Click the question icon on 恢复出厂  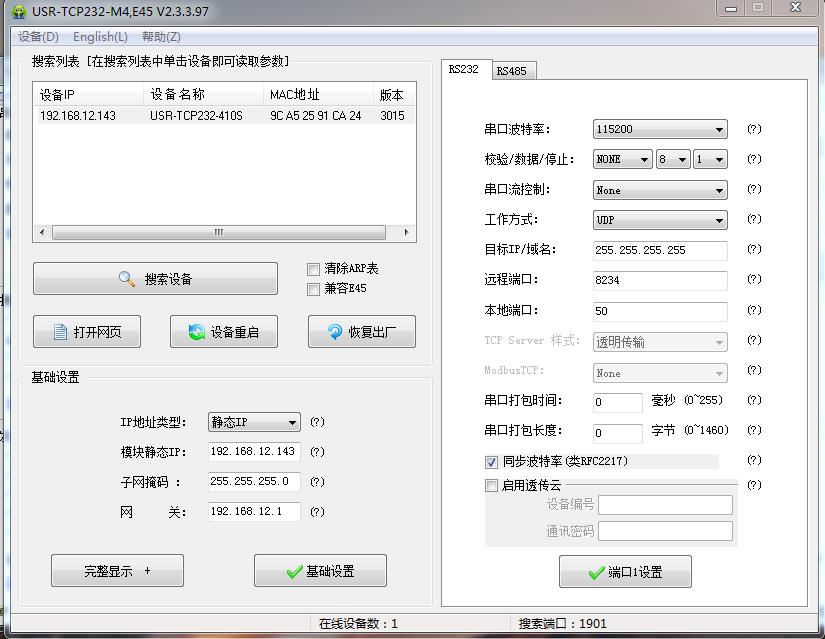tap(333, 332)
